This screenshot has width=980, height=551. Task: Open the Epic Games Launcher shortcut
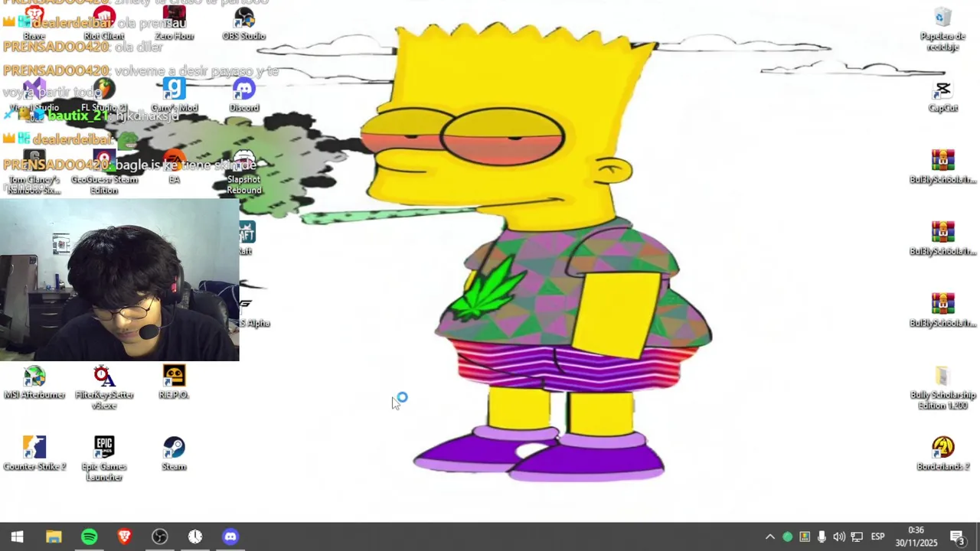click(104, 458)
